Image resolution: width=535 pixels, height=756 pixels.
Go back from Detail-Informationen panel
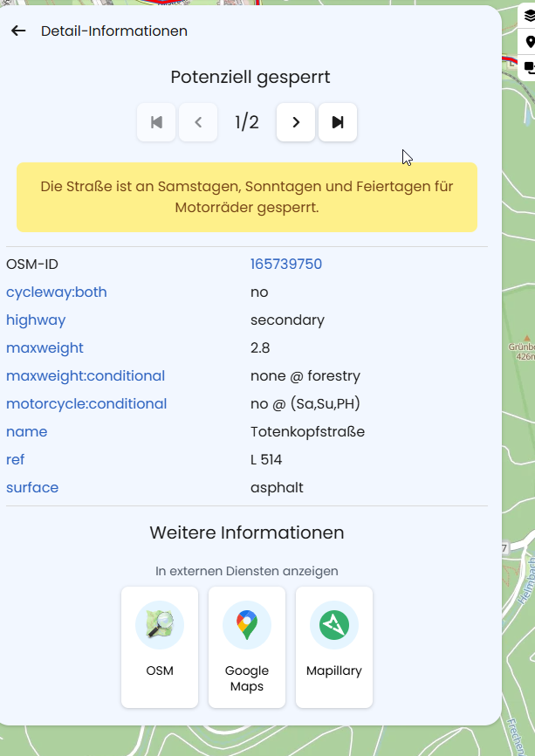click(x=18, y=31)
